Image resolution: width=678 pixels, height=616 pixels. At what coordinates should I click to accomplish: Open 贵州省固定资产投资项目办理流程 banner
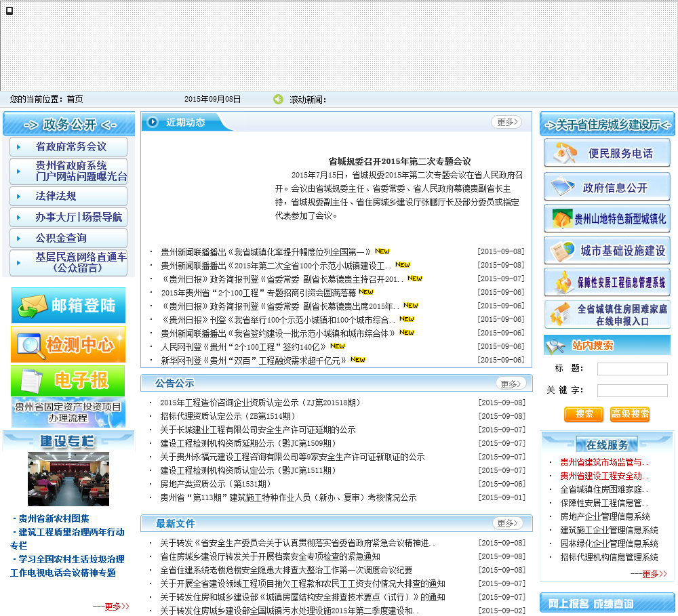(x=68, y=413)
